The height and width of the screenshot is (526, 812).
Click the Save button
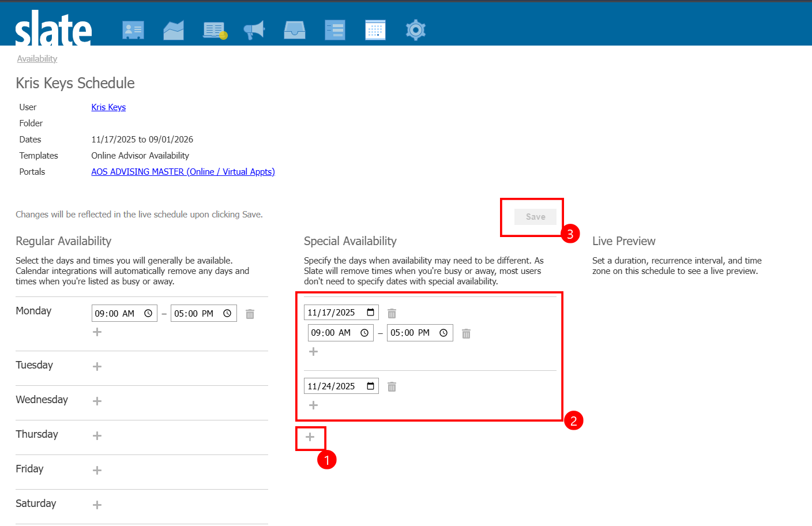[x=535, y=217]
